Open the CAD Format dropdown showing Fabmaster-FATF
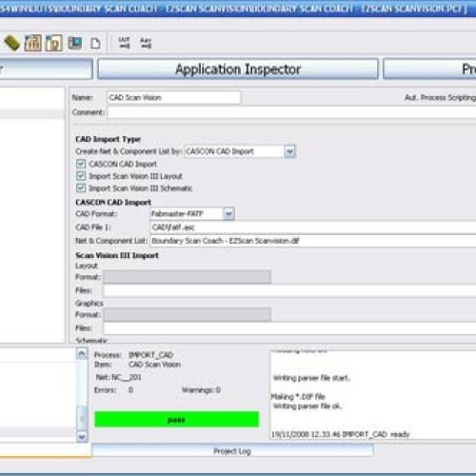 tap(228, 213)
